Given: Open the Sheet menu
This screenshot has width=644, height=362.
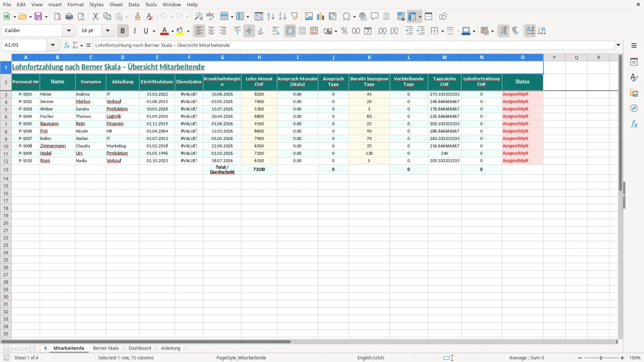Looking at the screenshot, I should click(x=116, y=4).
